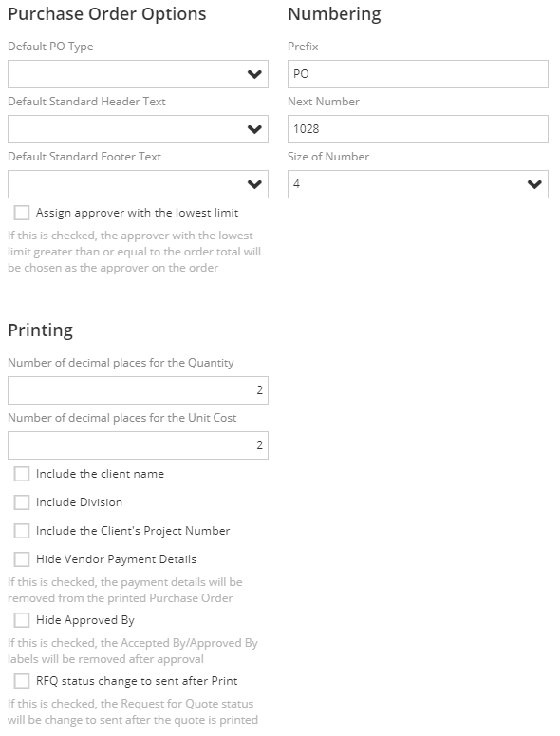Expand Default Standard Header Text dropdown
The image size is (560, 736).
[x=138, y=129]
